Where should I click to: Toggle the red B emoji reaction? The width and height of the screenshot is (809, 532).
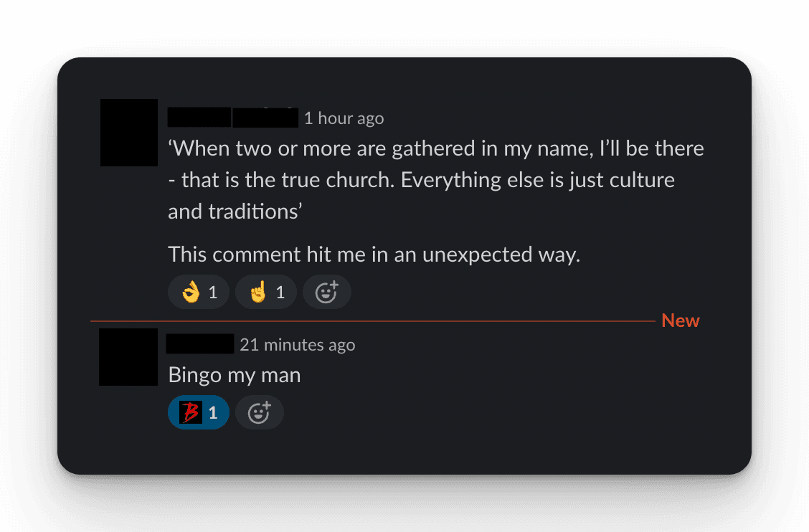(x=199, y=413)
